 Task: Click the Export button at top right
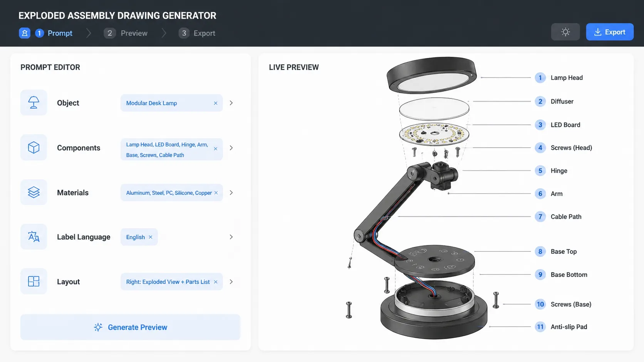click(x=610, y=32)
